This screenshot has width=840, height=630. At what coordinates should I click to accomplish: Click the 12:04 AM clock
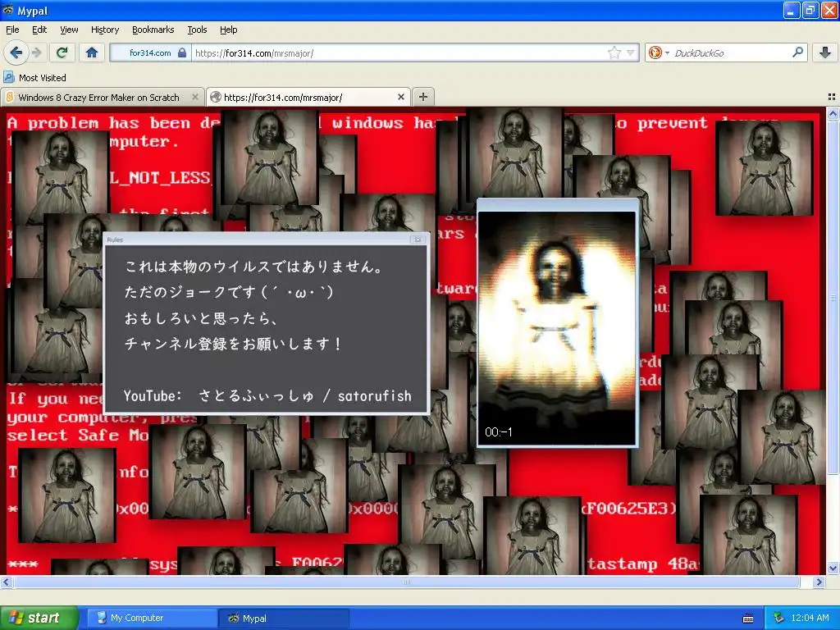coord(810,618)
